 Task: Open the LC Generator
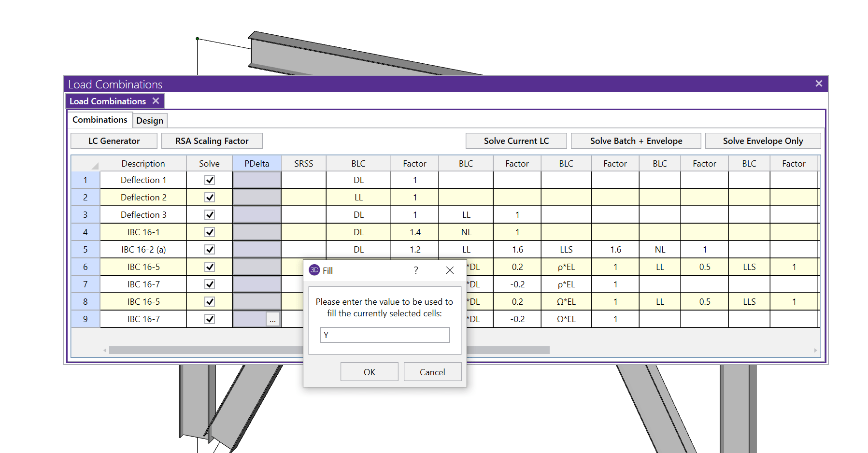(x=114, y=141)
